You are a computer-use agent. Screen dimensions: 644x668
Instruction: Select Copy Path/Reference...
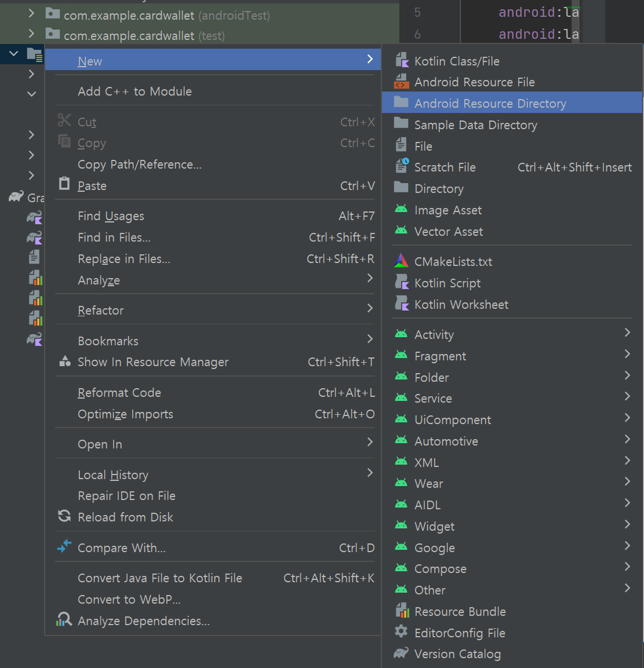coord(213,165)
